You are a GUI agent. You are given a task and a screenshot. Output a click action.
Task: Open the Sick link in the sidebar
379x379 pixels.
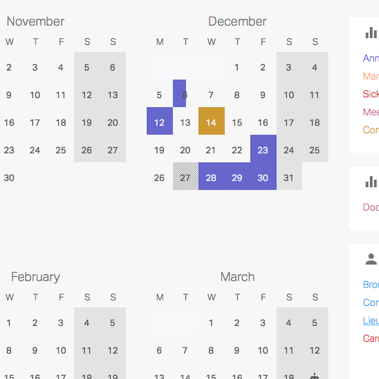(371, 94)
